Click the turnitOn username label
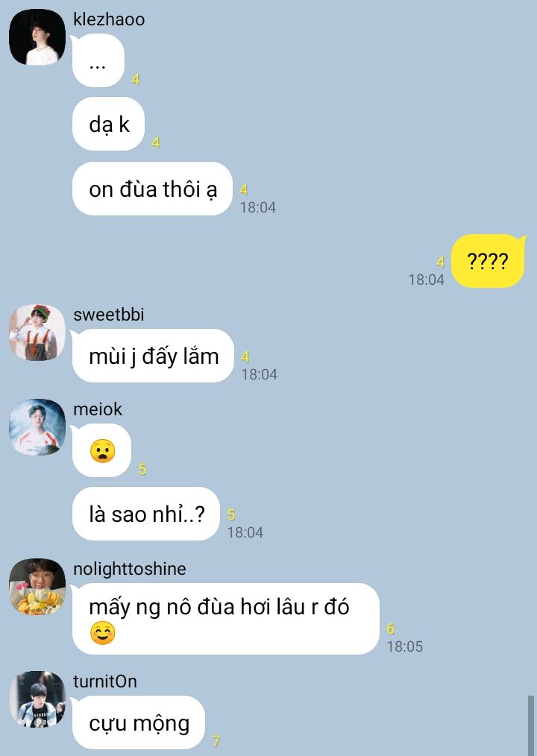This screenshot has width=537, height=756. pos(105,681)
